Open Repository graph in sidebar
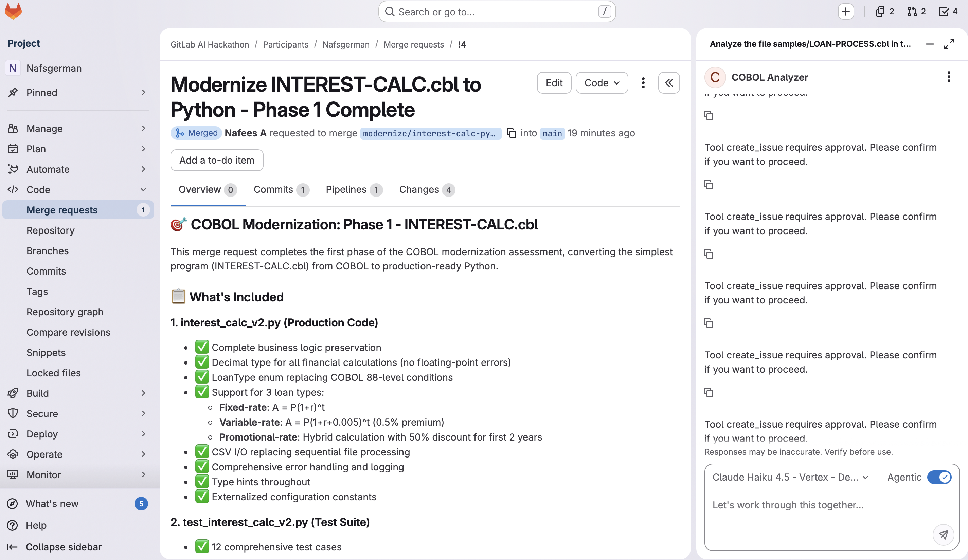The image size is (968, 560). [65, 312]
